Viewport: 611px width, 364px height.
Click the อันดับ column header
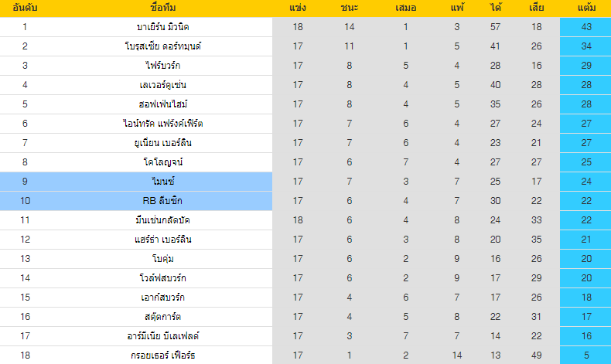click(25, 8)
